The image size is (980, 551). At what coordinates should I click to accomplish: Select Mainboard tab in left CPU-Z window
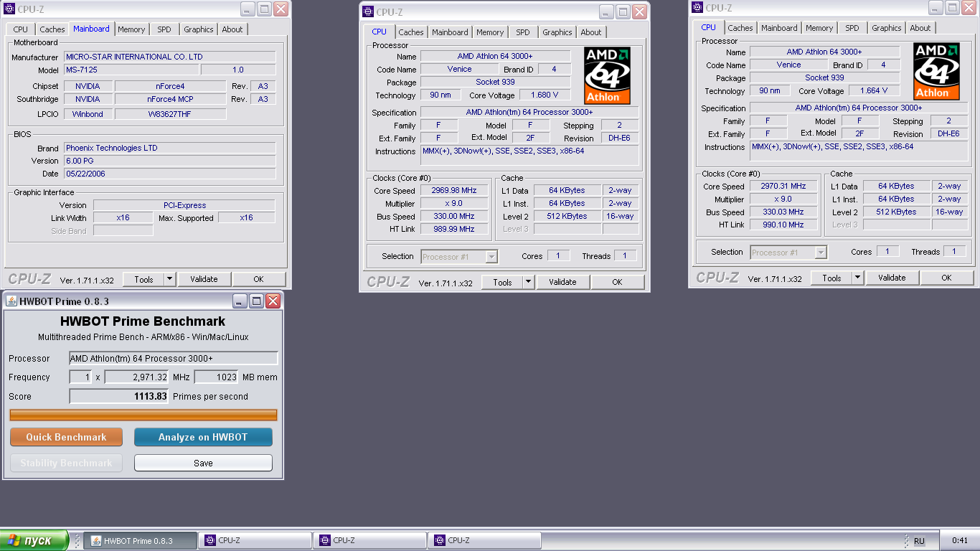92,29
